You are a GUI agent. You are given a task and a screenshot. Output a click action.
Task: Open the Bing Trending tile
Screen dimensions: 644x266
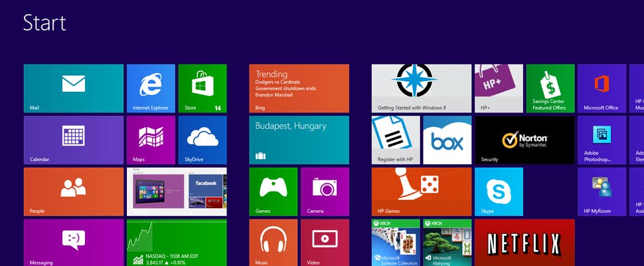[299, 88]
